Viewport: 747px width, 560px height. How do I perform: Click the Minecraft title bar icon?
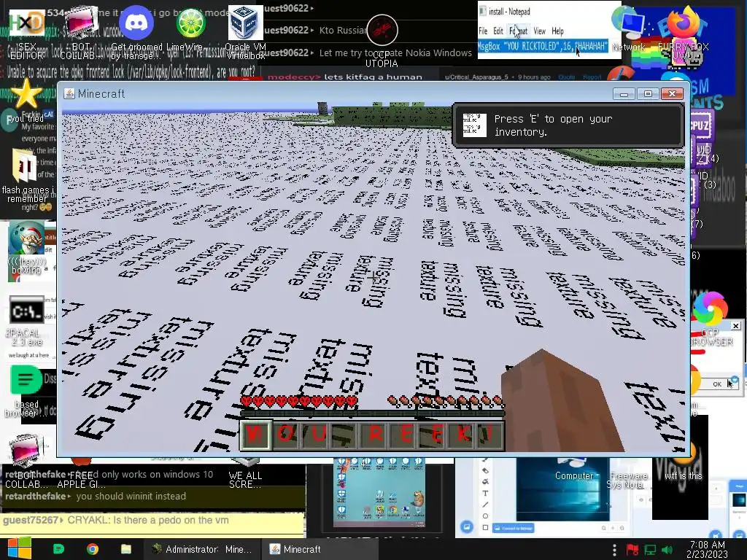[x=69, y=93]
